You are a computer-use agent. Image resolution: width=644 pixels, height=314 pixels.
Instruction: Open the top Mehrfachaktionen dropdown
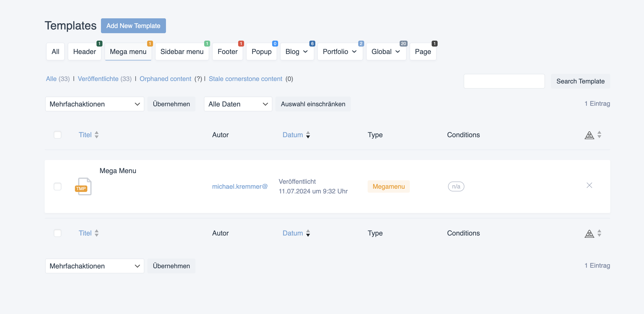tap(95, 104)
